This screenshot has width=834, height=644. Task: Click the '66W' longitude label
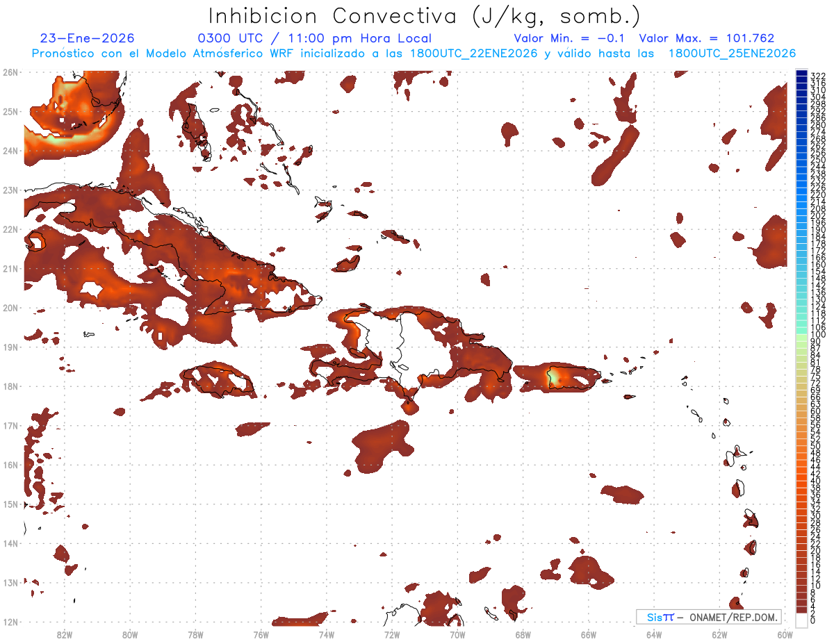[x=589, y=634]
